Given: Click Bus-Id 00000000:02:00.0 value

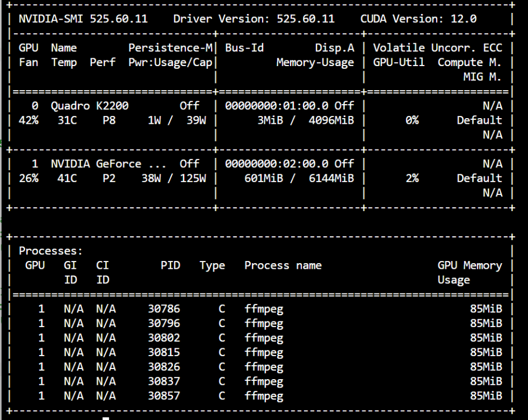Looking at the screenshot, I should 277,164.
